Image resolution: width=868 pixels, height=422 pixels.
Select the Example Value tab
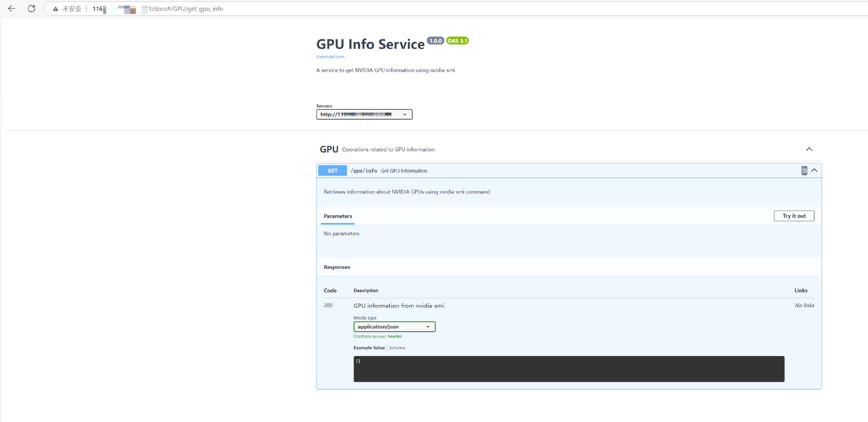tap(369, 348)
